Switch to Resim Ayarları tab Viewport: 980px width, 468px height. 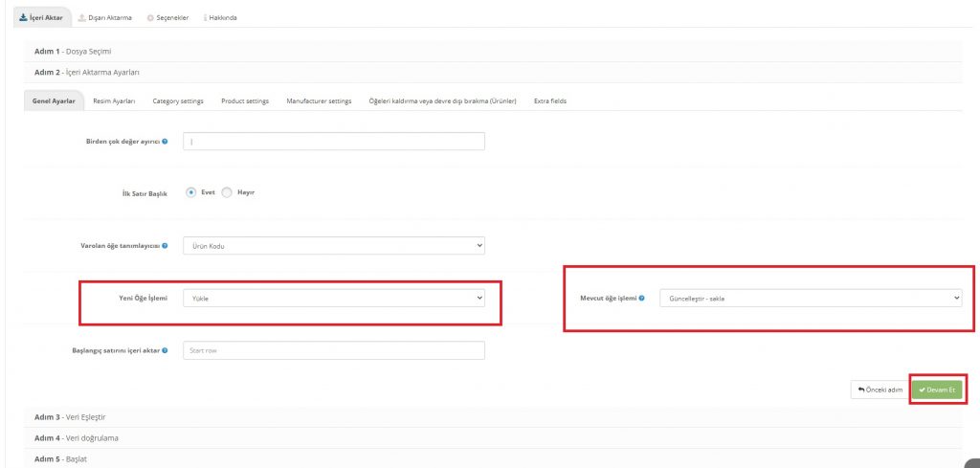[x=115, y=100]
